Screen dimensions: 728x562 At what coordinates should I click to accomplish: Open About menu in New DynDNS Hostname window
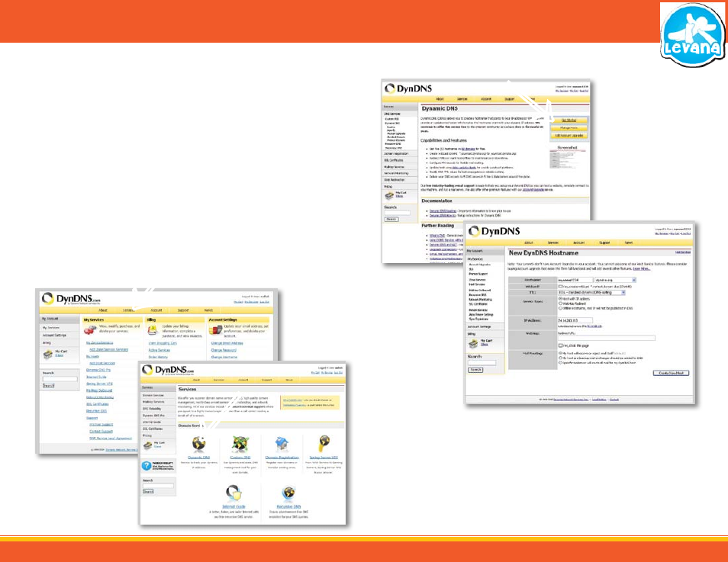pos(528,242)
